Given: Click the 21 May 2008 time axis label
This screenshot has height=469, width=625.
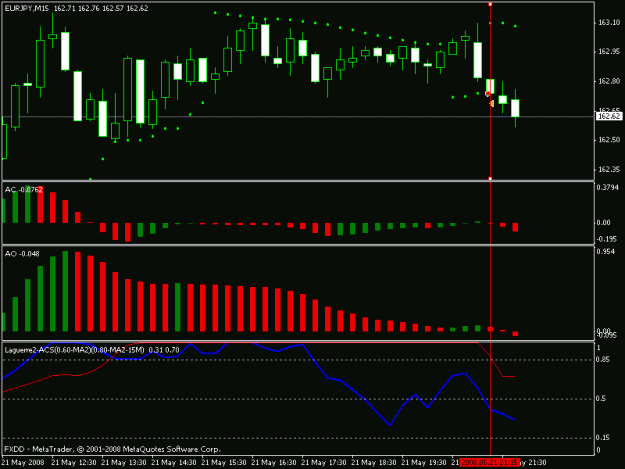Looking at the screenshot, I should (23, 463).
